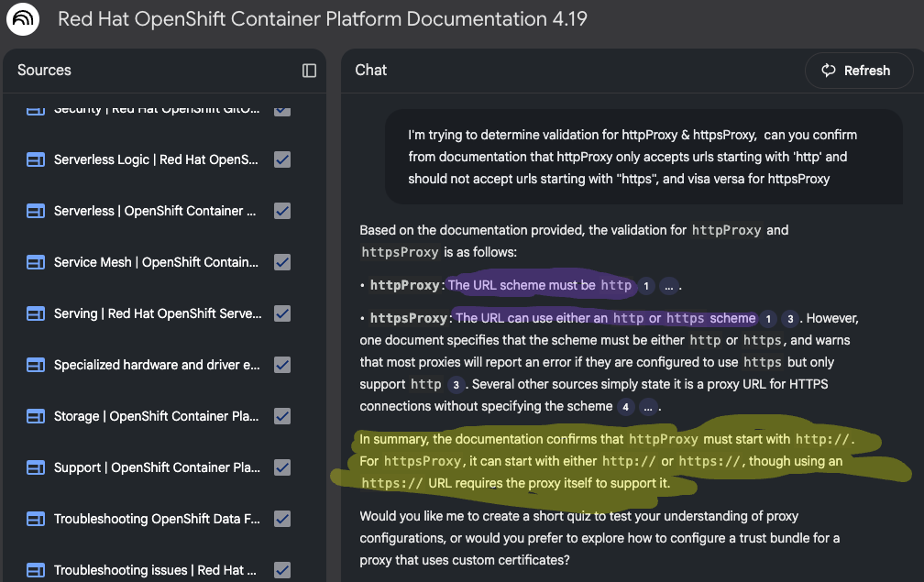Select the Sources panel header
Screen dimensions: 924x582
click(x=44, y=71)
